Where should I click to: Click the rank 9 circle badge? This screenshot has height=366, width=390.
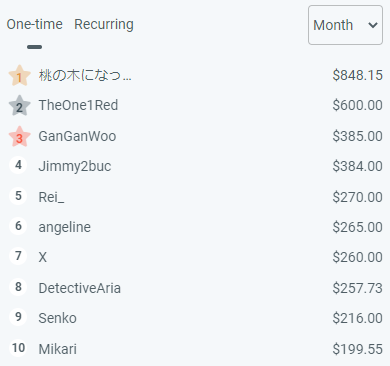pos(18,316)
